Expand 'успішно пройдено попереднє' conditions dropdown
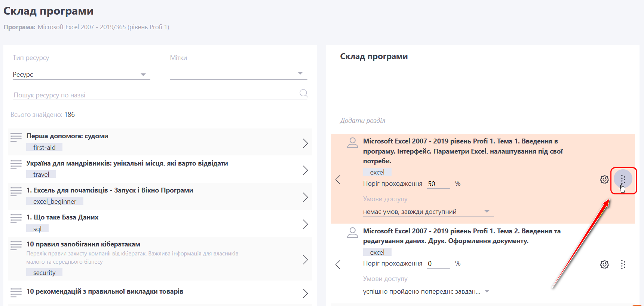644x306 pixels. point(428,291)
